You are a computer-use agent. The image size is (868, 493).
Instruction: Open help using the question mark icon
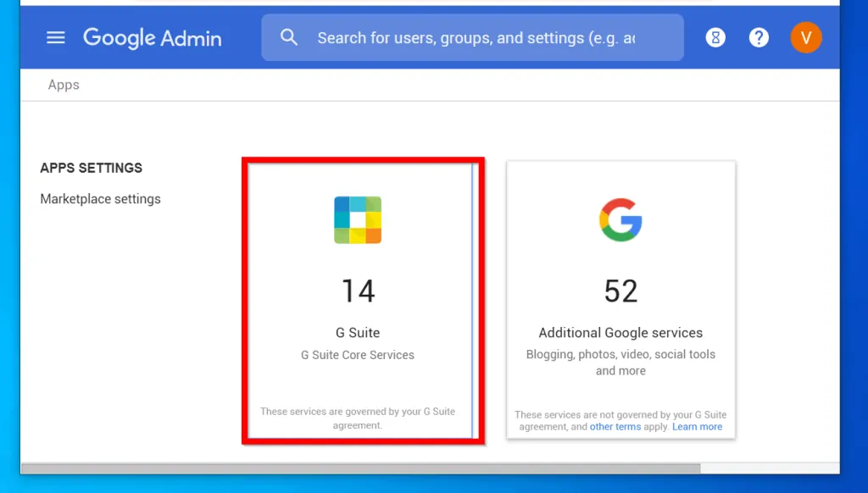coord(758,37)
